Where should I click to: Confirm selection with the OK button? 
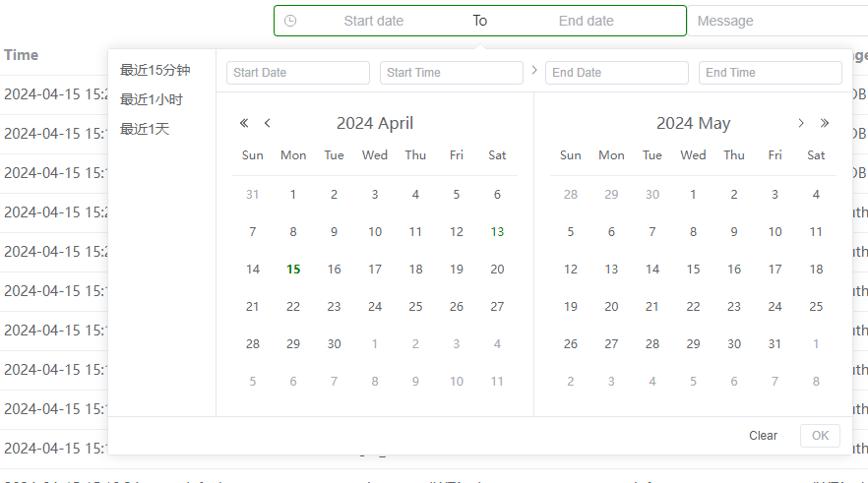(x=820, y=436)
